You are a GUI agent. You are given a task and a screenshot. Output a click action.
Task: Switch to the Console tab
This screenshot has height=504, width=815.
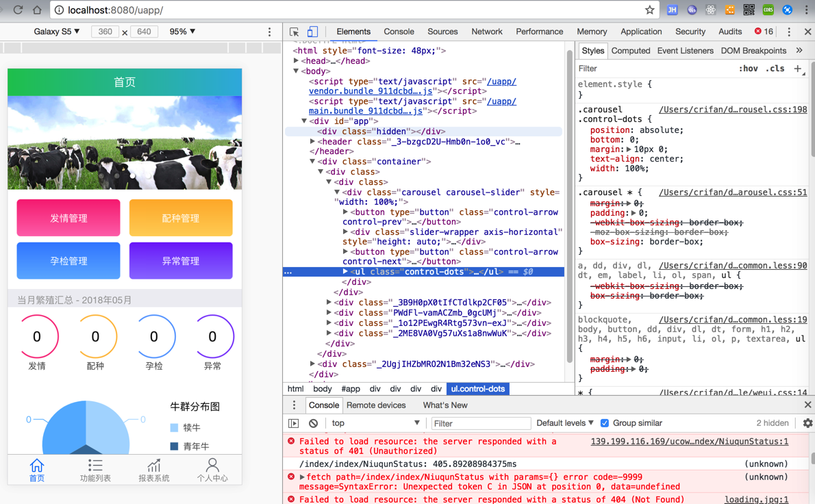pyautogui.click(x=399, y=32)
